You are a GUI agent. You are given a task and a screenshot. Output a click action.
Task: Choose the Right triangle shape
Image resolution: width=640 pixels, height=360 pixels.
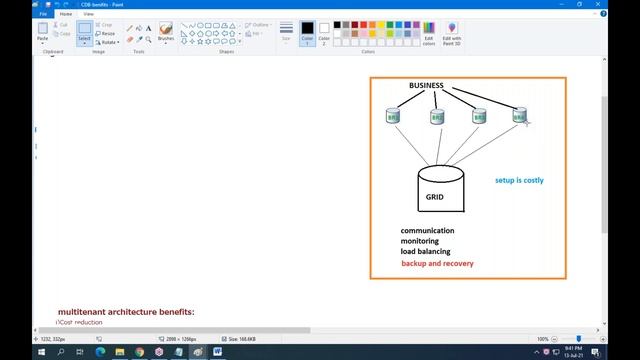coord(184,33)
